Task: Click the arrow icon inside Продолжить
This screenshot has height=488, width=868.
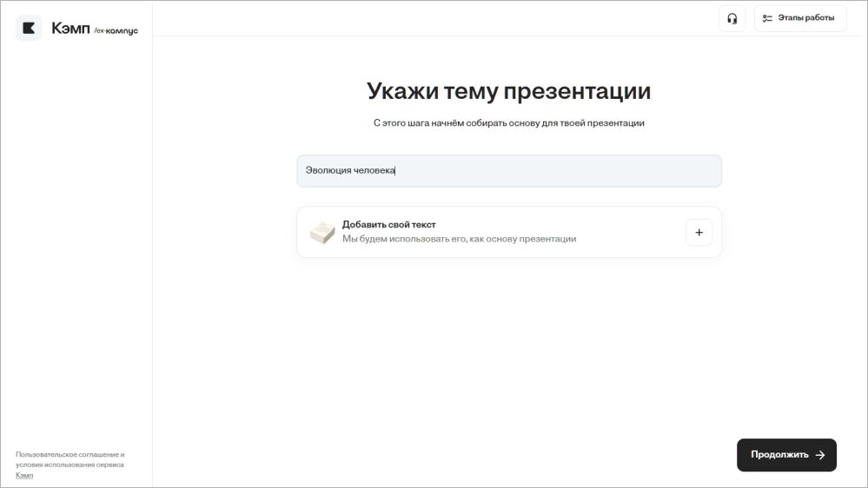Action: 820,455
